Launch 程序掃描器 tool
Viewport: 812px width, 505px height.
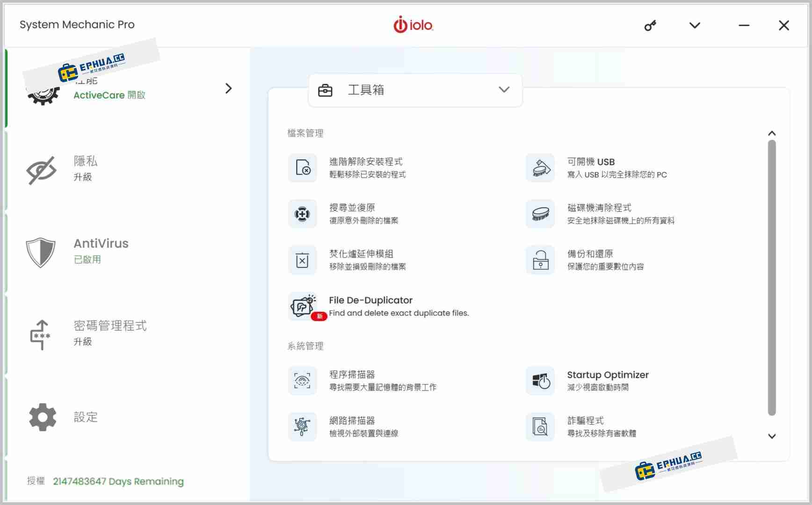point(383,380)
